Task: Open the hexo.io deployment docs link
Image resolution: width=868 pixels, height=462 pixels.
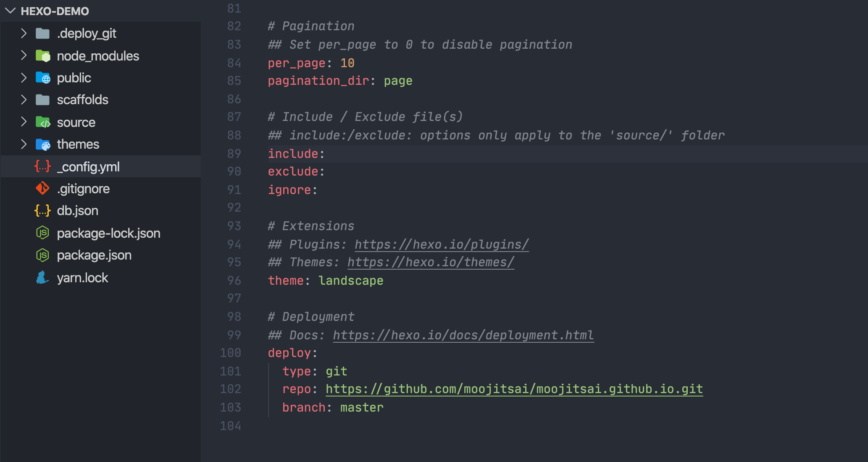Action: click(x=463, y=335)
